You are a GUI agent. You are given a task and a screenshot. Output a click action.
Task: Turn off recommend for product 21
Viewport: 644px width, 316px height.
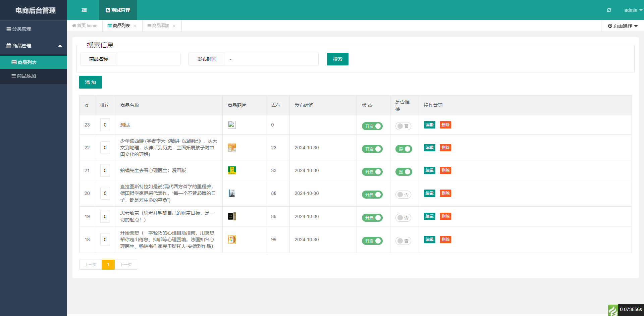[404, 172]
